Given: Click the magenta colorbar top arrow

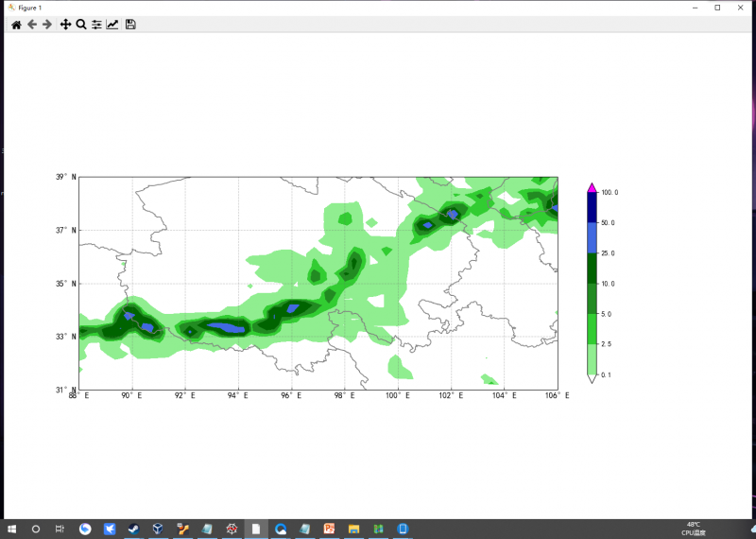Looking at the screenshot, I should pos(592,187).
